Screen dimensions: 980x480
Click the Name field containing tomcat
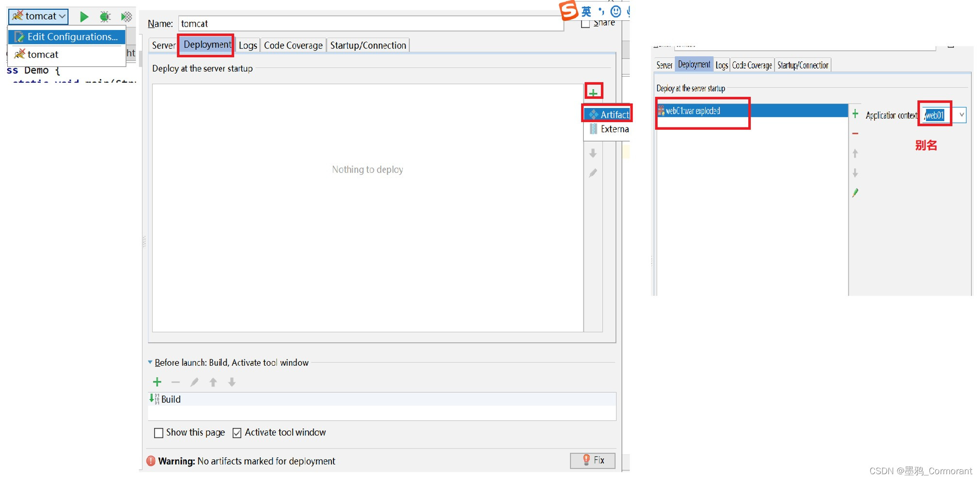pos(371,24)
